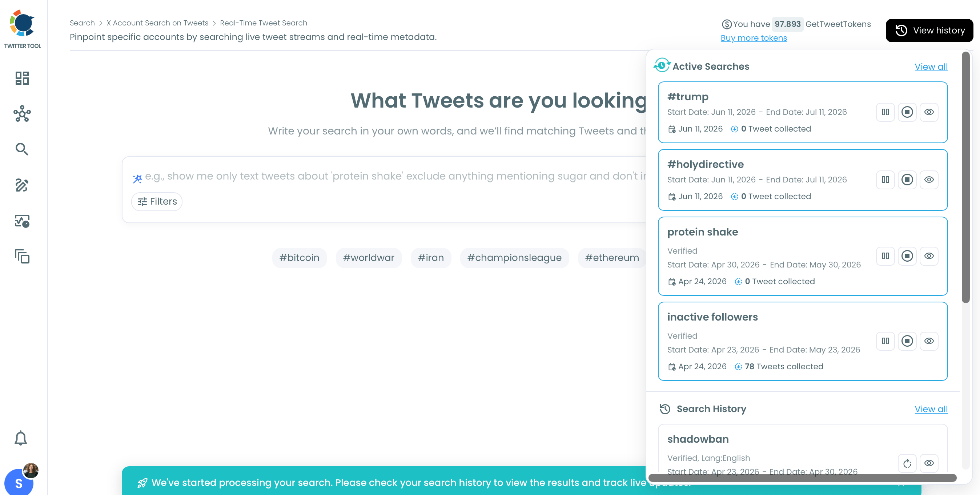The width and height of the screenshot is (980, 495).
Task: Rerun the shadowban history search
Action: tap(907, 463)
